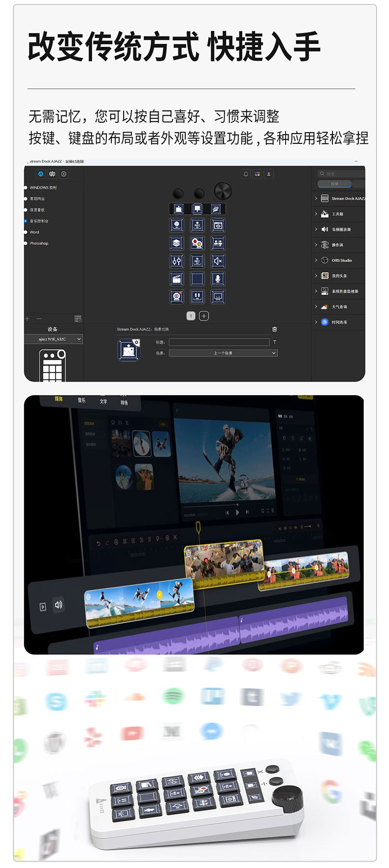Open the notification bell in Stream Dock
The image size is (389, 868).
click(x=246, y=174)
